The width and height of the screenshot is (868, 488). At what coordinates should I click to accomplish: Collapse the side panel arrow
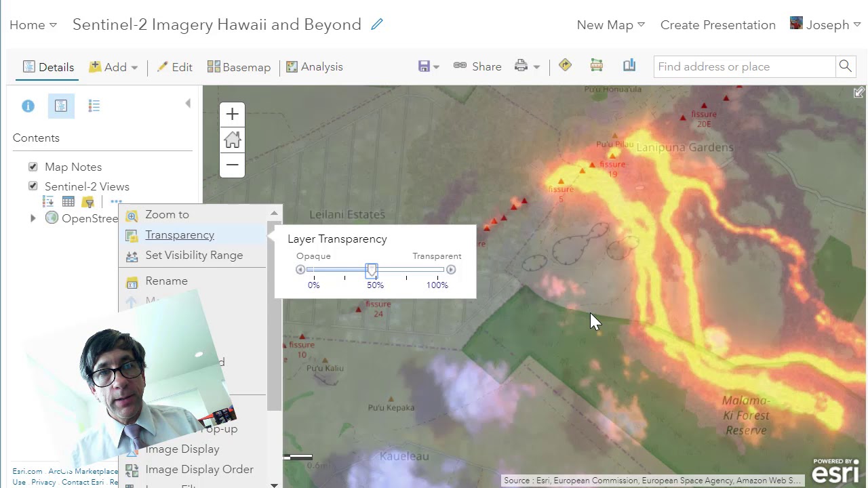click(x=188, y=103)
